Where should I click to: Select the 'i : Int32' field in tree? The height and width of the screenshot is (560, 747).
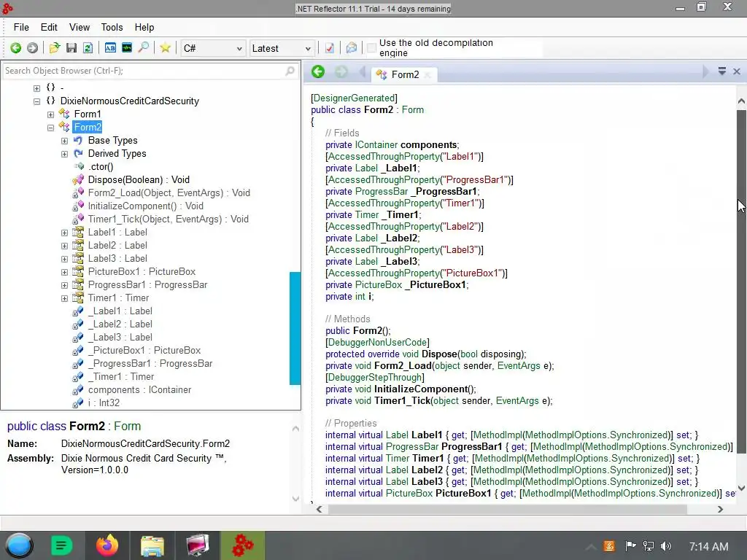click(x=104, y=402)
